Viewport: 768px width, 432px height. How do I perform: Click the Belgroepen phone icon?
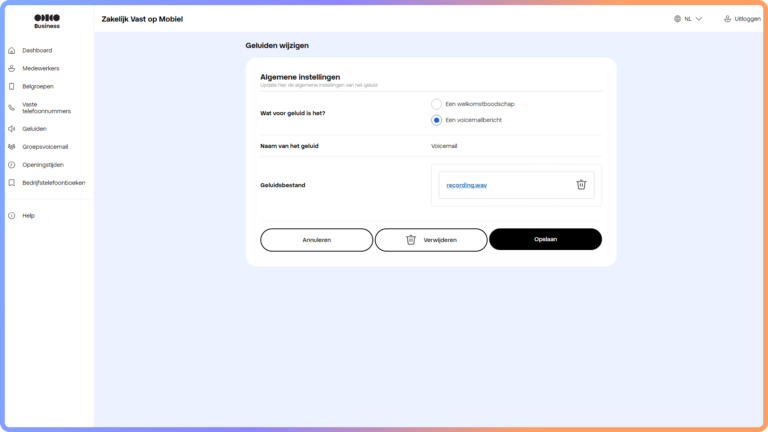pos(12,87)
